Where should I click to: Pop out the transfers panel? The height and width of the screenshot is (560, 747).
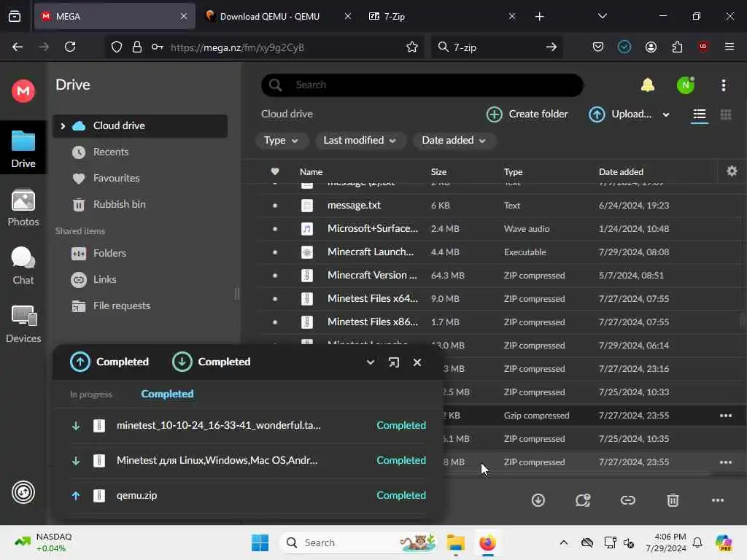coord(393,362)
